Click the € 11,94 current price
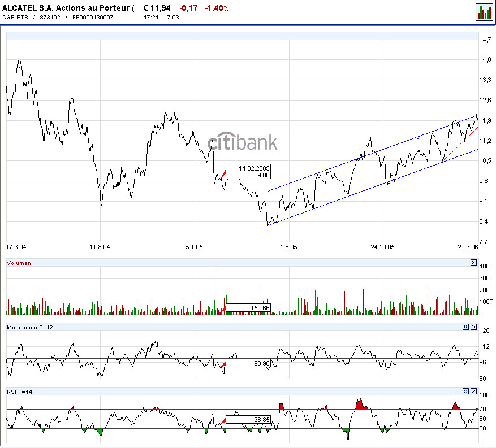 pyautogui.click(x=157, y=8)
